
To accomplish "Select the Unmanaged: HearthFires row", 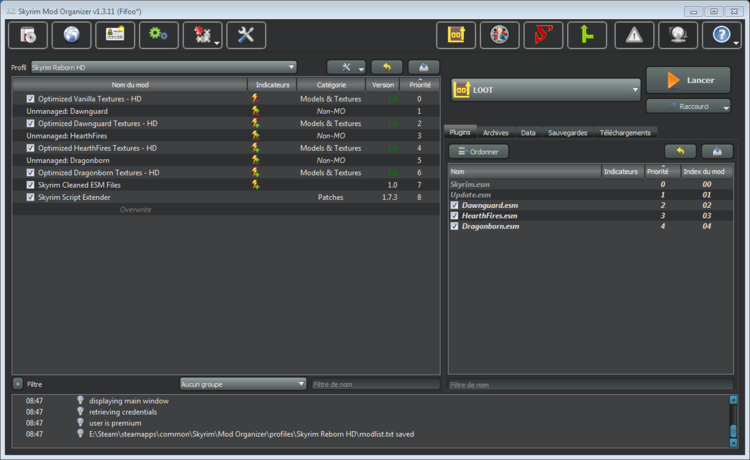I will click(x=226, y=136).
